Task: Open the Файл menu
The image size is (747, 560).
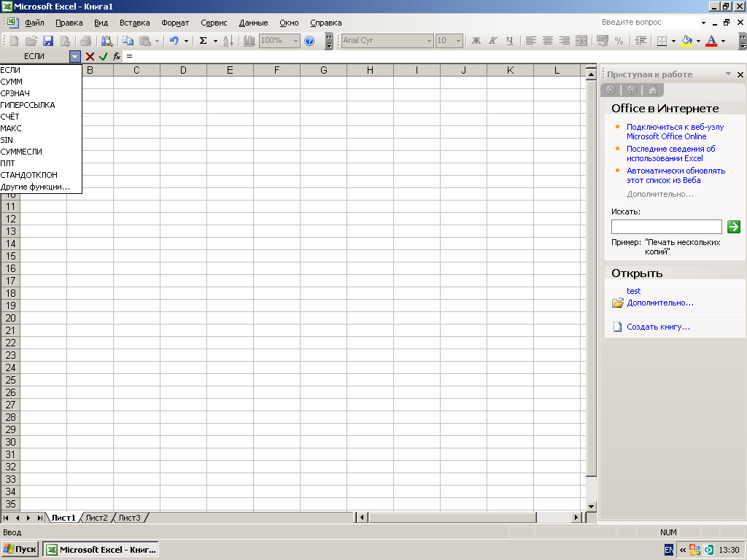Action: coord(34,23)
